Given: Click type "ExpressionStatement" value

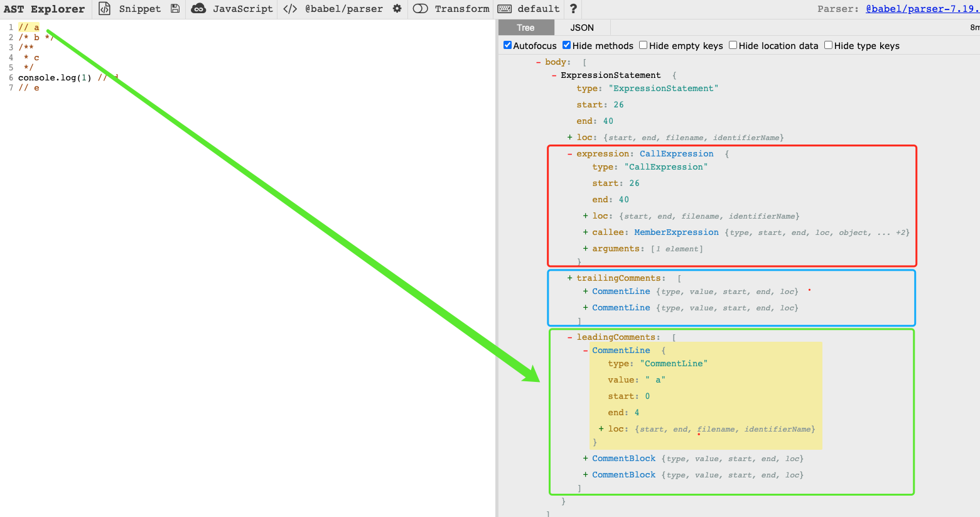Looking at the screenshot, I should pos(664,89).
